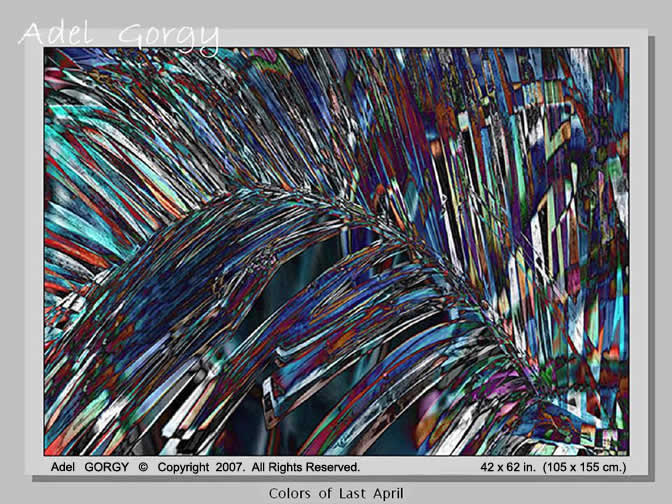Click the white mat border left of artwork

[33, 250]
